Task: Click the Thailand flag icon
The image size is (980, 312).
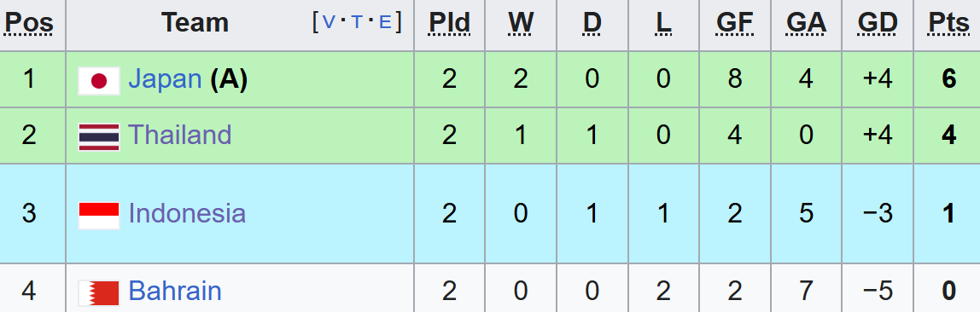Action: 99,136
